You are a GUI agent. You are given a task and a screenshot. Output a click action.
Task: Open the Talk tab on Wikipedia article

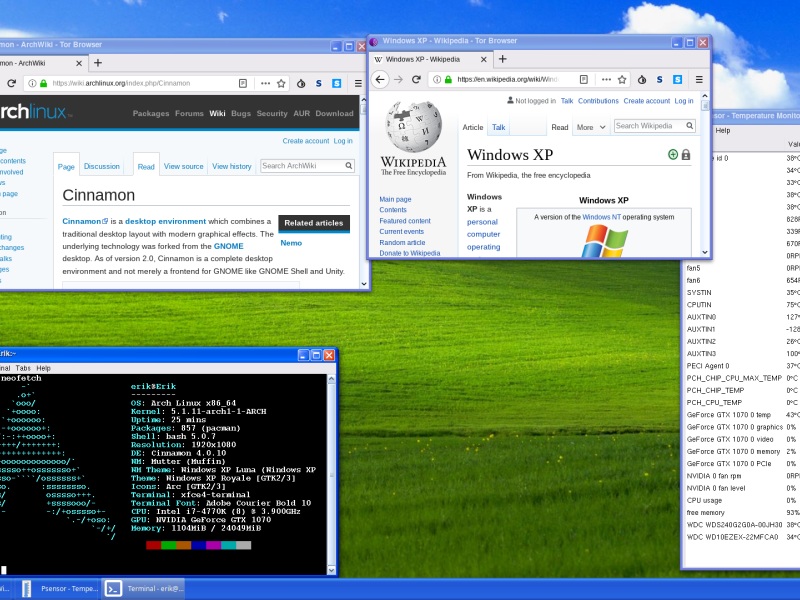click(498, 127)
